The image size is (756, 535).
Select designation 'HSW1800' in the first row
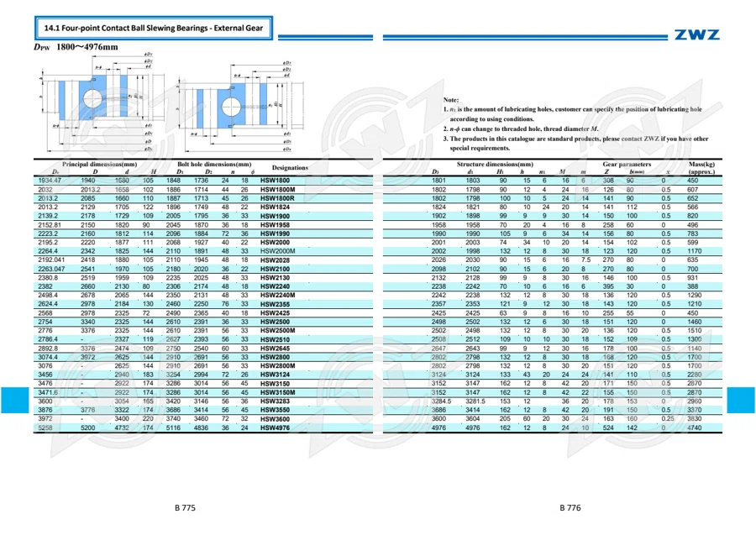point(275,181)
